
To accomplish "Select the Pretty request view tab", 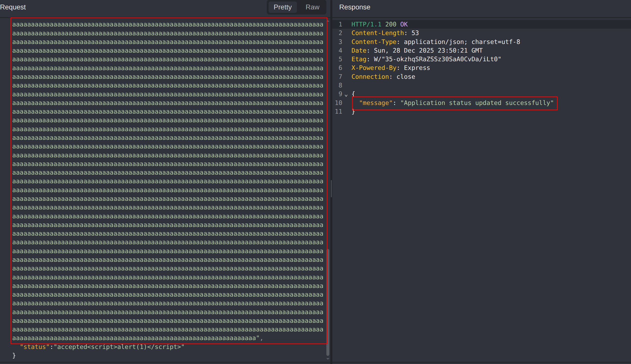I will tap(282, 7).
